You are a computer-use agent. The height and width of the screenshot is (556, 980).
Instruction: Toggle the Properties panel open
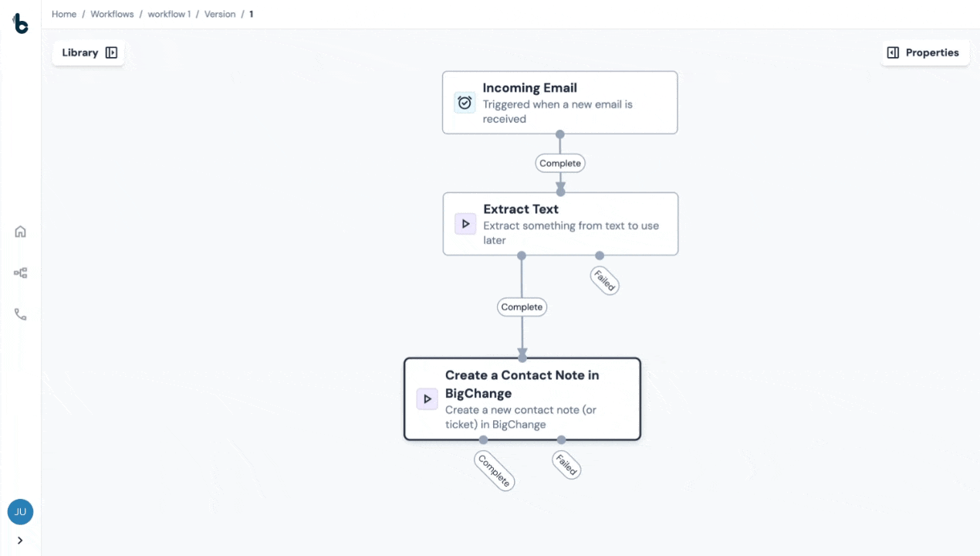click(924, 53)
